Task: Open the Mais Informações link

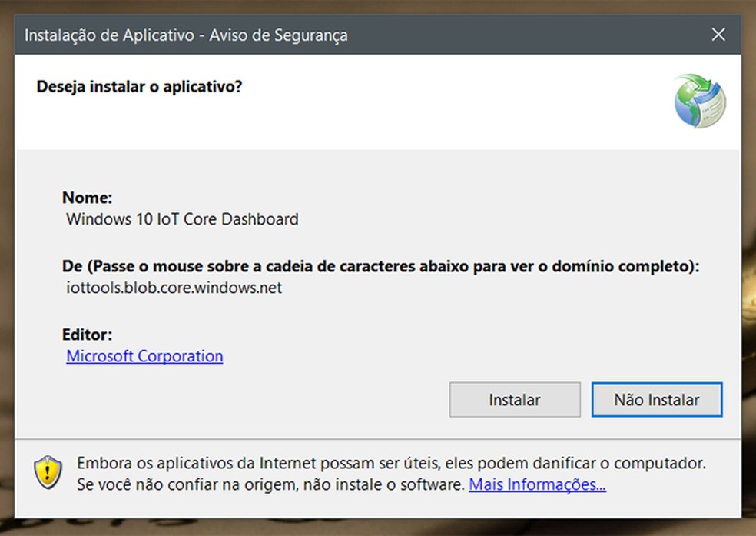Action: [537, 484]
